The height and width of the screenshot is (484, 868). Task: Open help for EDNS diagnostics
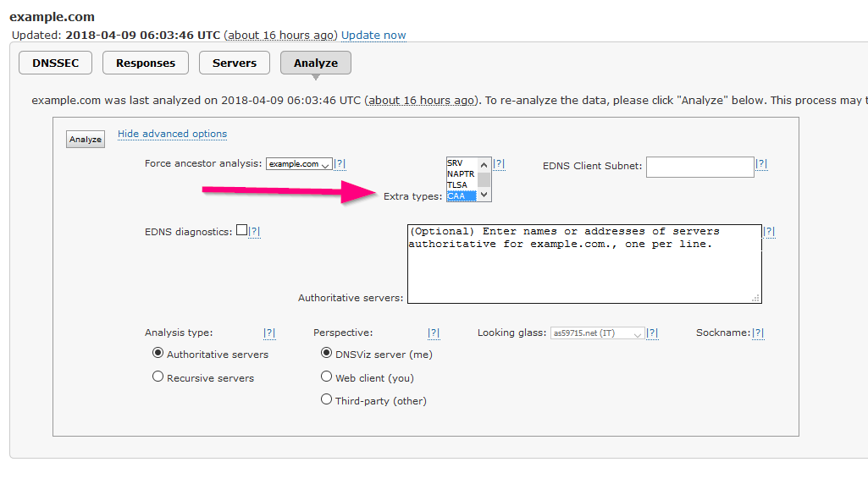pyautogui.click(x=254, y=231)
